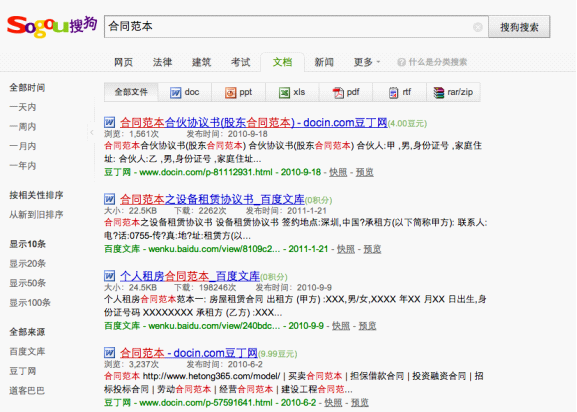Click Word icon of 合同范本 - docin.com result

[x=109, y=353]
